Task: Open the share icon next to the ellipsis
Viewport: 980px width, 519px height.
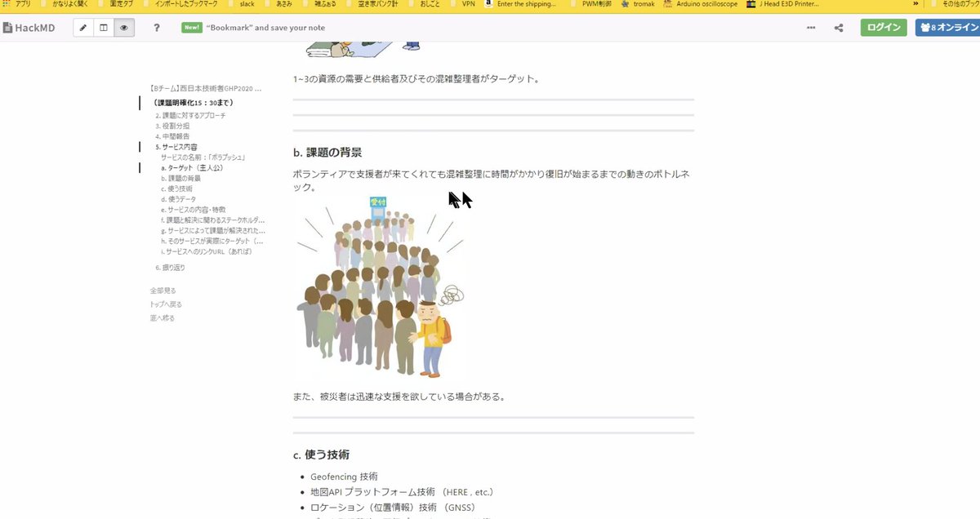Action: (x=839, y=27)
